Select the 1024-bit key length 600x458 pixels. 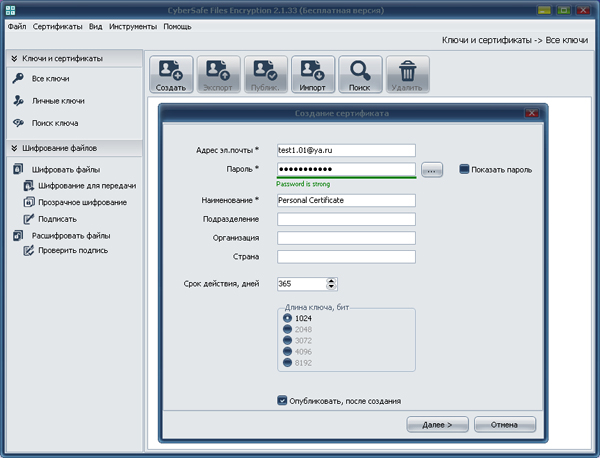coord(287,318)
